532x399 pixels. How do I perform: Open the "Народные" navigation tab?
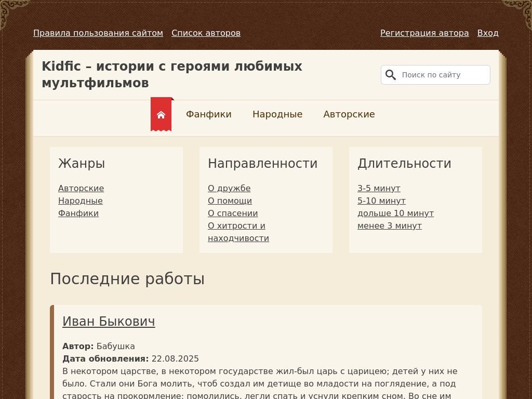277,114
